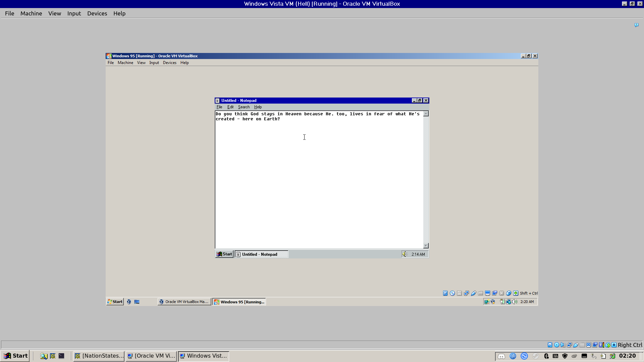Viewport: 644px width, 362px height.
Task: Select Untitled - Notepad taskbar button in Windows 95
Action: click(x=261, y=254)
